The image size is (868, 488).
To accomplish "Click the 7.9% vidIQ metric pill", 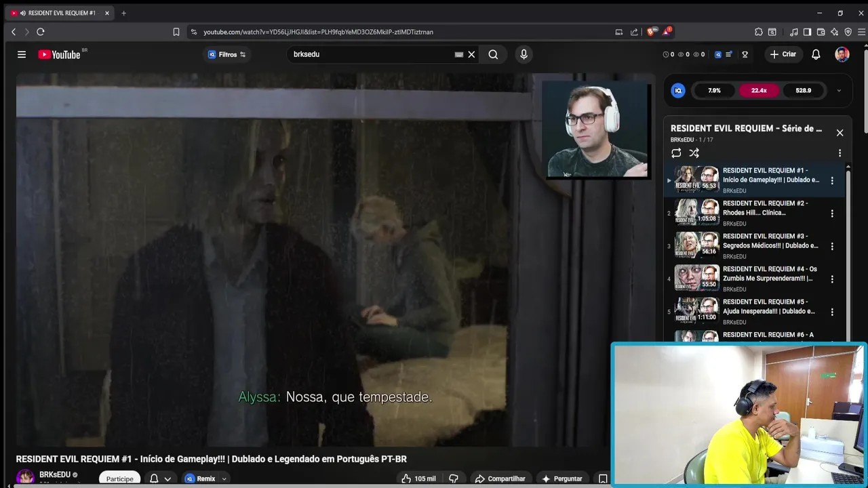I will pyautogui.click(x=714, y=90).
